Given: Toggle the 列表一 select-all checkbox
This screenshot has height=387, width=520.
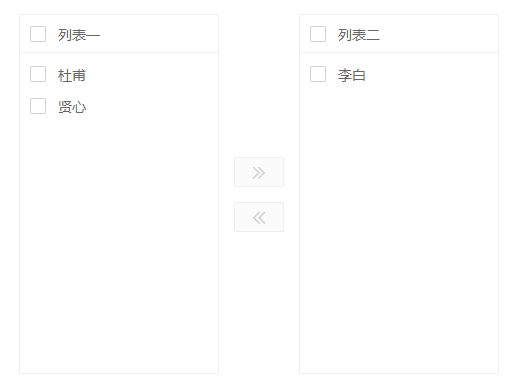Looking at the screenshot, I should (x=38, y=34).
